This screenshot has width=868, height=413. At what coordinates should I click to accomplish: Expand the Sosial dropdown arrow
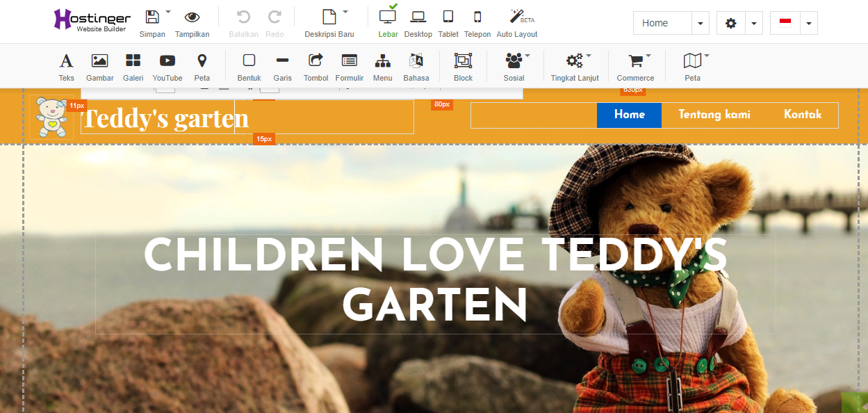pyautogui.click(x=527, y=55)
